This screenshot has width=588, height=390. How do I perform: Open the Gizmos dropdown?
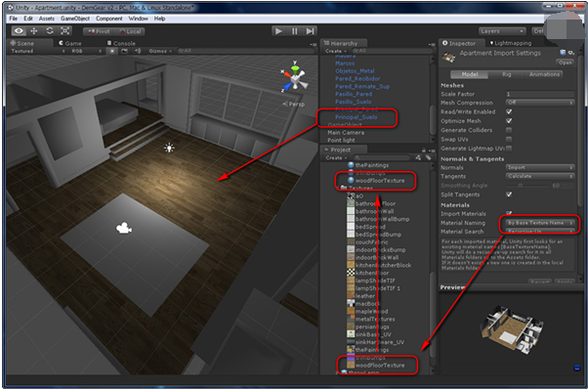coord(160,51)
